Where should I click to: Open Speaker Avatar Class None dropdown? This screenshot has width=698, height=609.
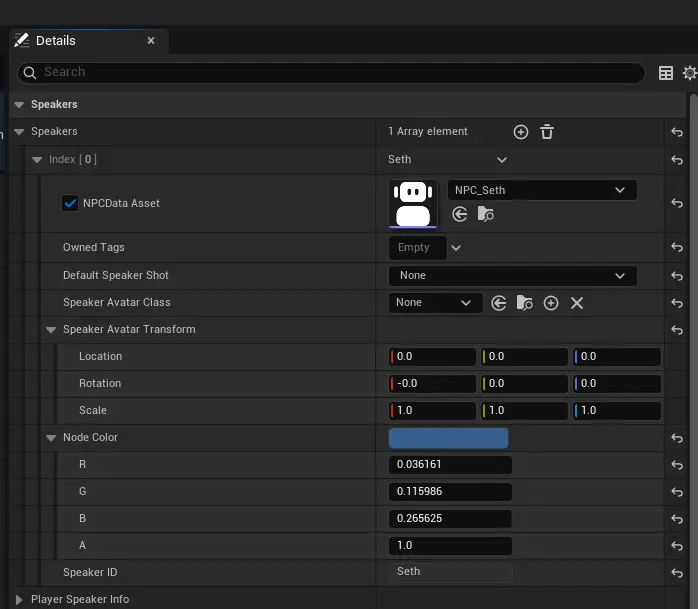435,303
